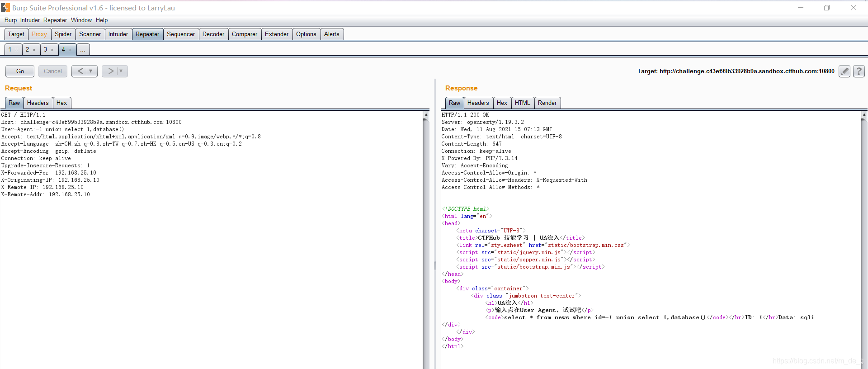Click the request pane scroll up arrow
Viewport: 868px width, 369px height.
point(426,115)
